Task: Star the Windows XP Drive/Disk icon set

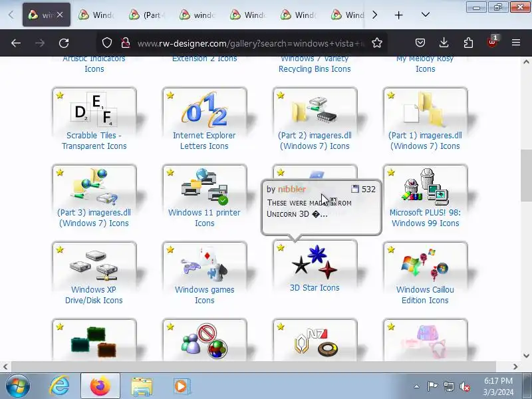Action: [x=60, y=250]
